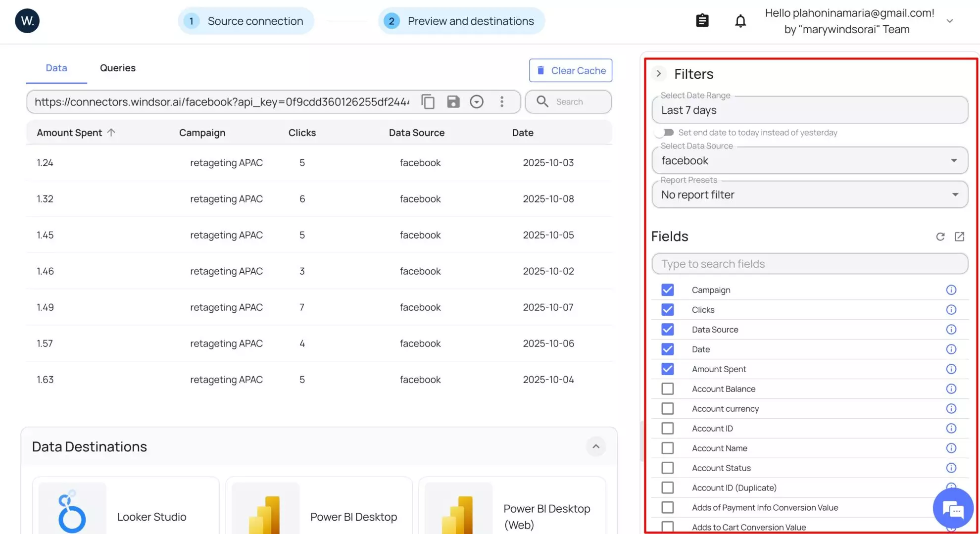The height and width of the screenshot is (534, 980).
Task: Check the Account Balance checkbox
Action: (667, 389)
